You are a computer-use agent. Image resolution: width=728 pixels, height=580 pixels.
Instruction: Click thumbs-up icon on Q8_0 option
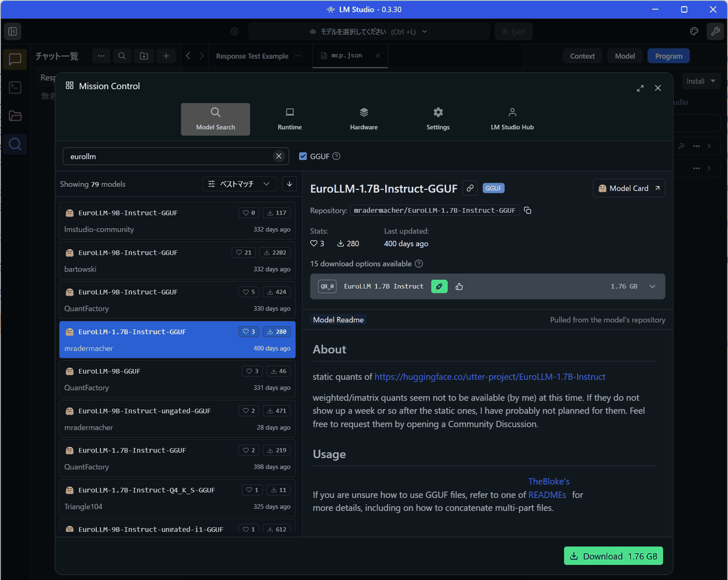[x=459, y=286]
